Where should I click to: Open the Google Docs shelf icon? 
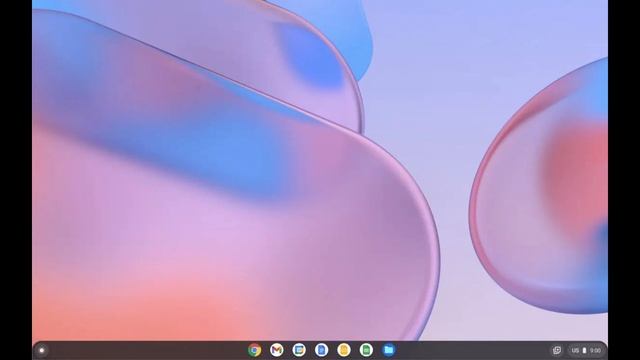pos(322,350)
